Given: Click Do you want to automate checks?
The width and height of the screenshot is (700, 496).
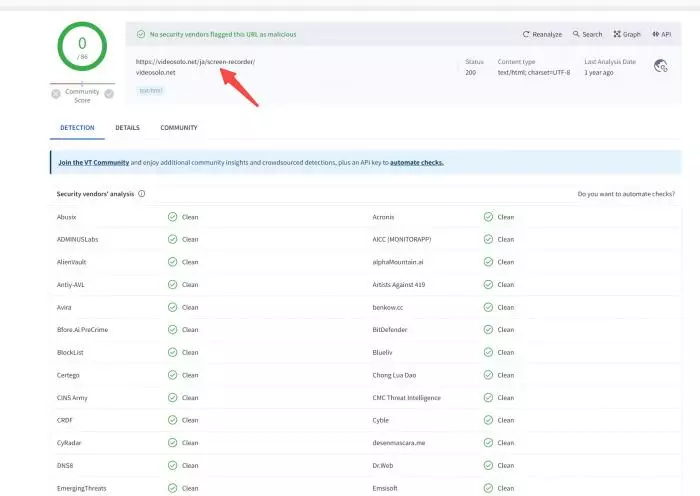Looking at the screenshot, I should (x=626, y=194).
